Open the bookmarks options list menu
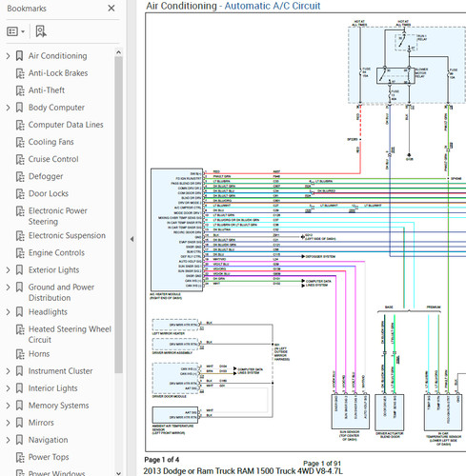Image resolution: width=466 pixels, height=476 pixels. tap(15, 31)
